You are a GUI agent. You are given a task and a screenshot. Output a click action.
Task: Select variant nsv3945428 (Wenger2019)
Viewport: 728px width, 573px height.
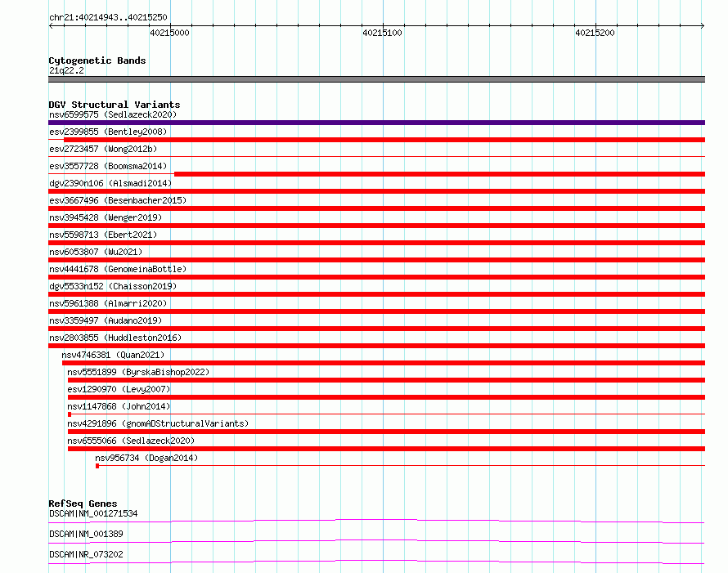tap(106, 217)
